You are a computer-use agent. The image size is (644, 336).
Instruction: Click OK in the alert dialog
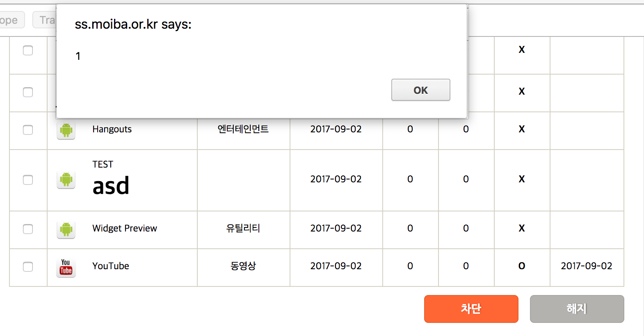(420, 90)
